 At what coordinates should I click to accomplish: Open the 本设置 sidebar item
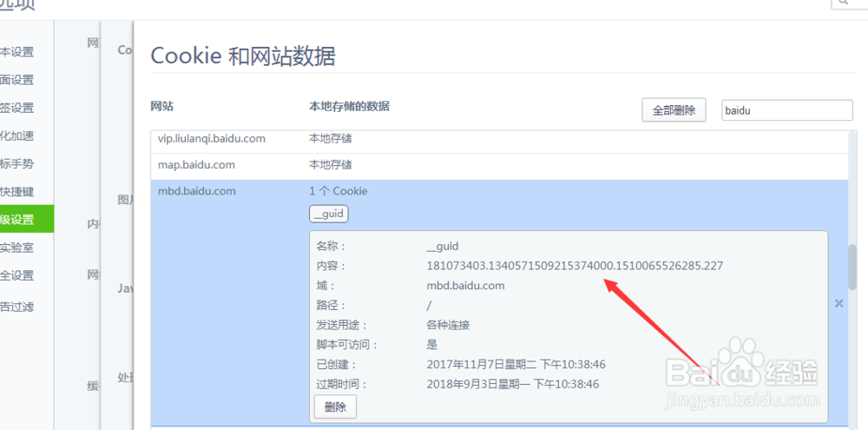coord(16,52)
